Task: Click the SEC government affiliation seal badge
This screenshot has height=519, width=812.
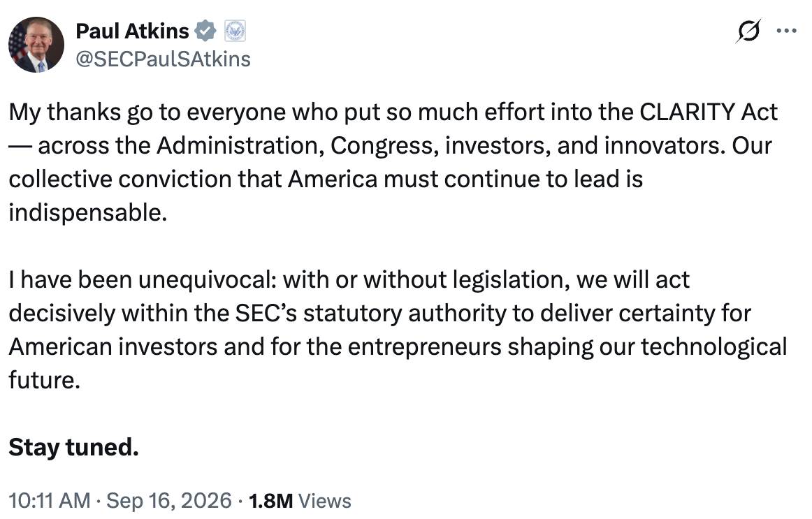Action: click(235, 31)
